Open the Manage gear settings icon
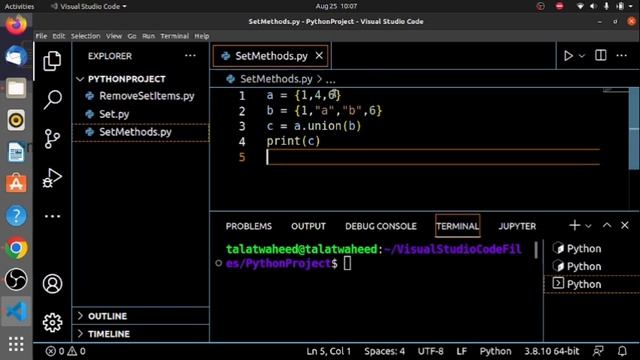 coord(52,322)
